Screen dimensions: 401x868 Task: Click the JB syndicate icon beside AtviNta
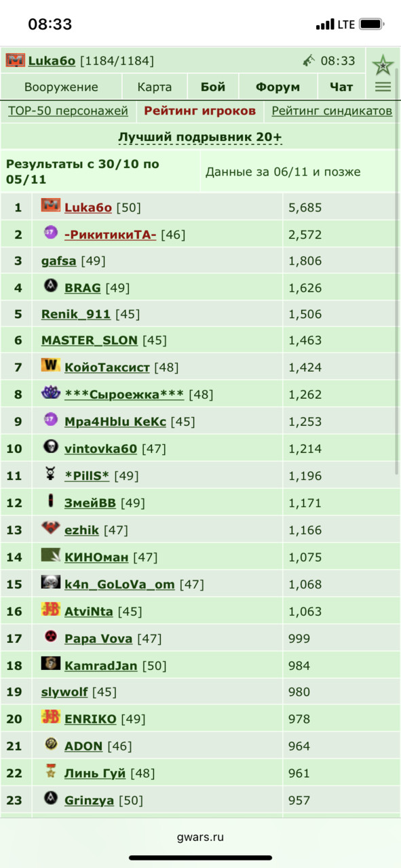tap(51, 610)
